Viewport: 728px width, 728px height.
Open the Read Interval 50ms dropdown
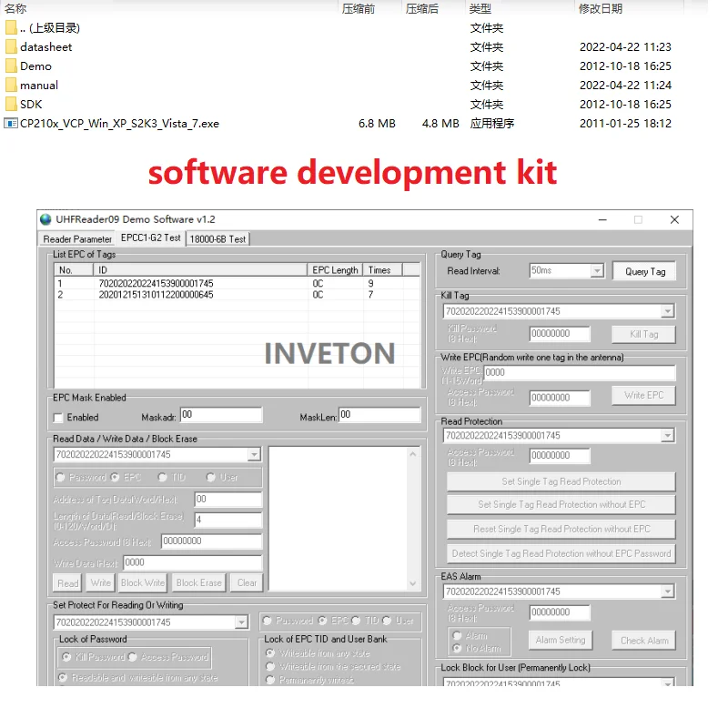(596, 270)
